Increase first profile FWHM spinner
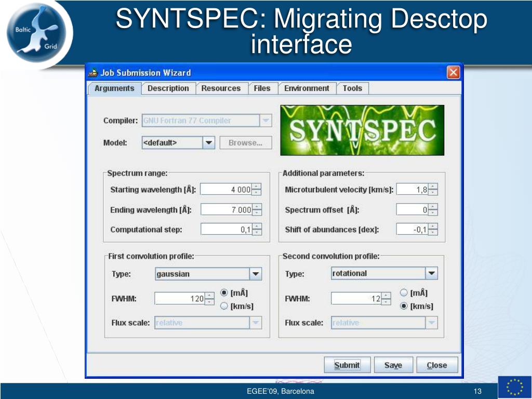 [x=209, y=296]
